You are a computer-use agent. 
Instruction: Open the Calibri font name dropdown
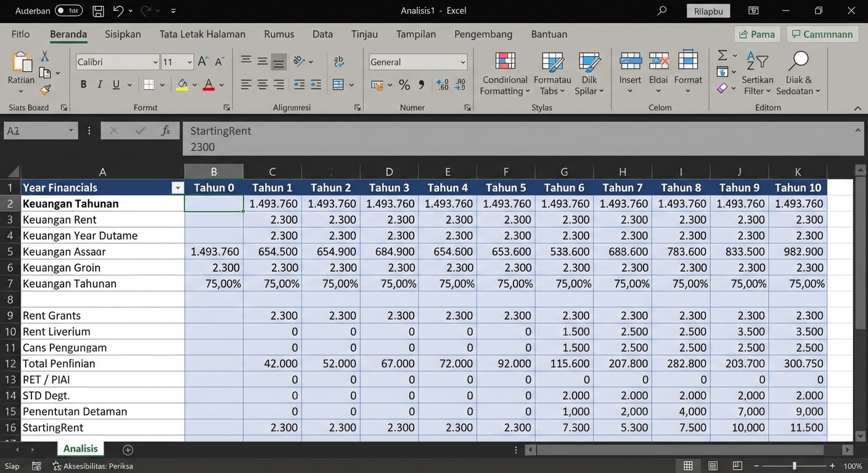click(155, 62)
